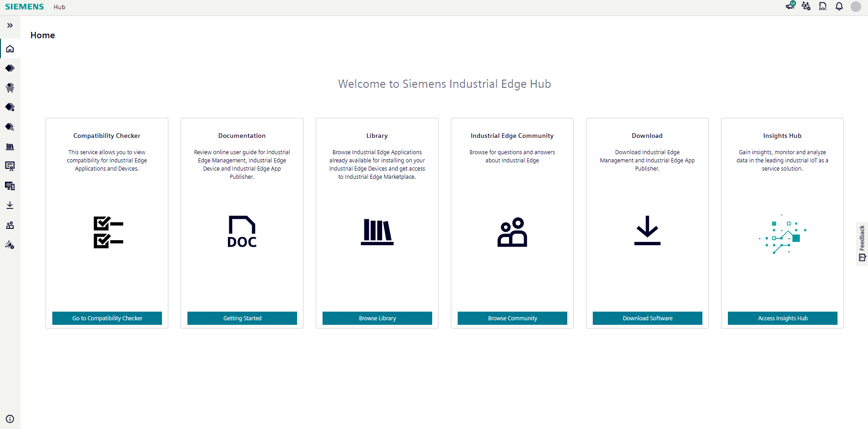Click the large checklist icon in the Compatibility Checker card
868x429 pixels.
108,232
